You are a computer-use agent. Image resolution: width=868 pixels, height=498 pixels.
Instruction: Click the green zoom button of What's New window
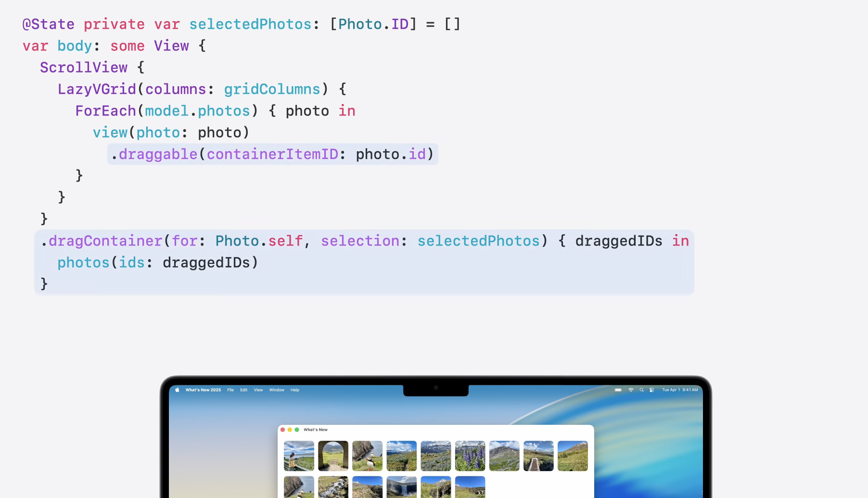(297, 430)
